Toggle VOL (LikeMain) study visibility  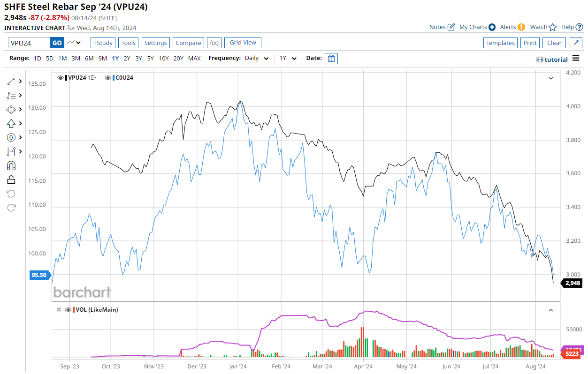tap(68, 310)
